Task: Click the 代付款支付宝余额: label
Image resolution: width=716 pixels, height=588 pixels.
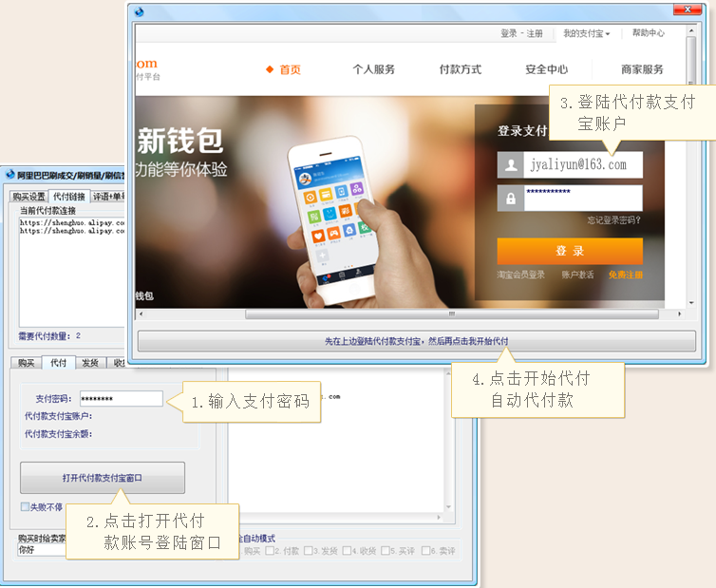Action: (x=59, y=434)
